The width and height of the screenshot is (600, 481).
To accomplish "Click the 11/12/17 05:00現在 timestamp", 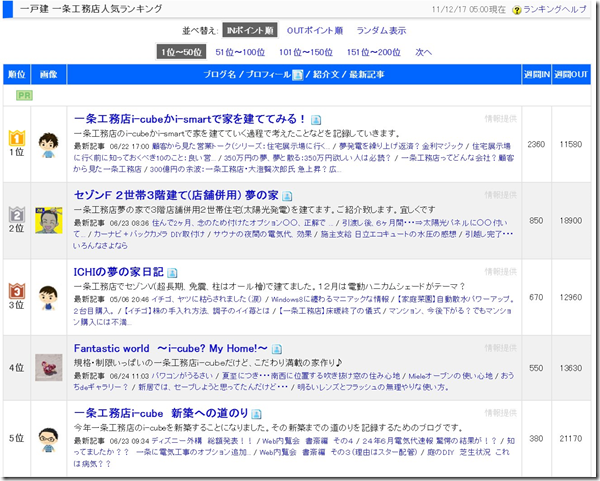I will (x=469, y=10).
